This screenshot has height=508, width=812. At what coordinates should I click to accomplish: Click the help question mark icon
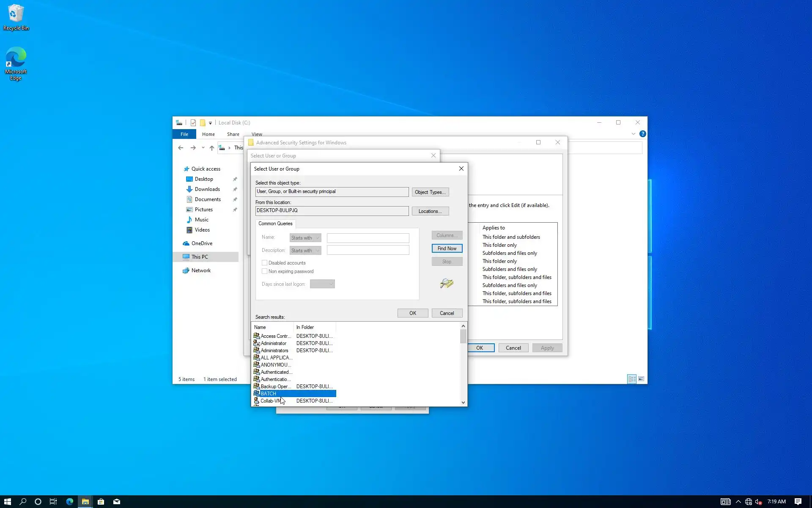pyautogui.click(x=642, y=134)
